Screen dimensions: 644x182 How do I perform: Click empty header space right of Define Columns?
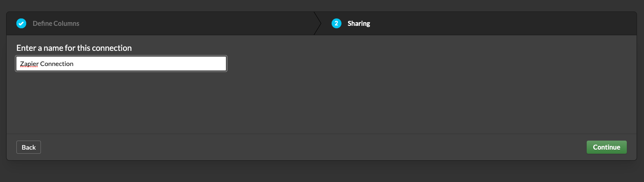(197, 23)
